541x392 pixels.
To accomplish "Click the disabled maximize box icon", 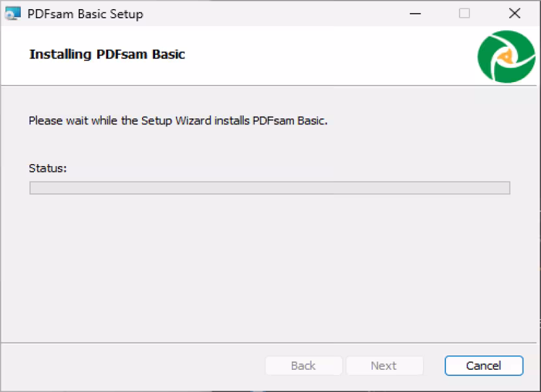I will pyautogui.click(x=464, y=14).
